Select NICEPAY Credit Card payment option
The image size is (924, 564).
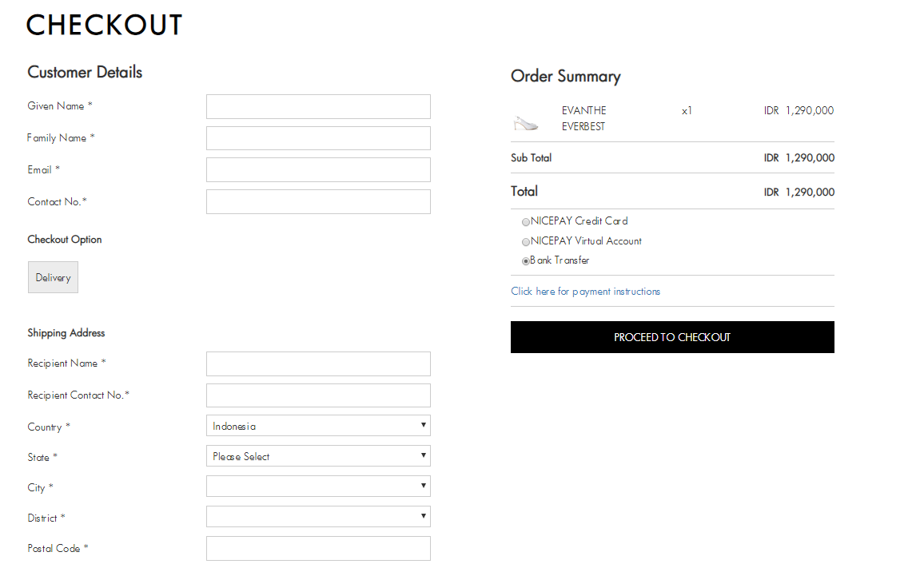pos(526,222)
